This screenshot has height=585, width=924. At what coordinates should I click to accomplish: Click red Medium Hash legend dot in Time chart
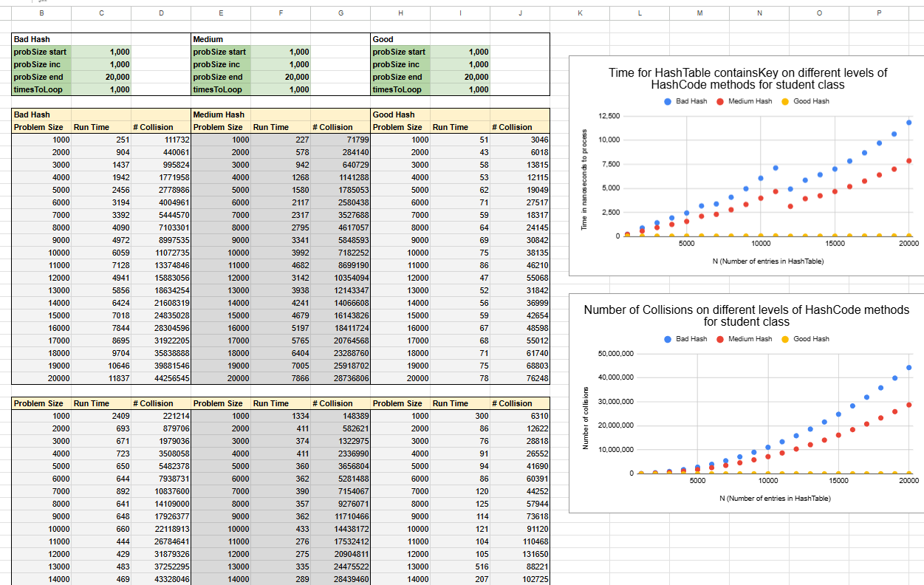(719, 101)
